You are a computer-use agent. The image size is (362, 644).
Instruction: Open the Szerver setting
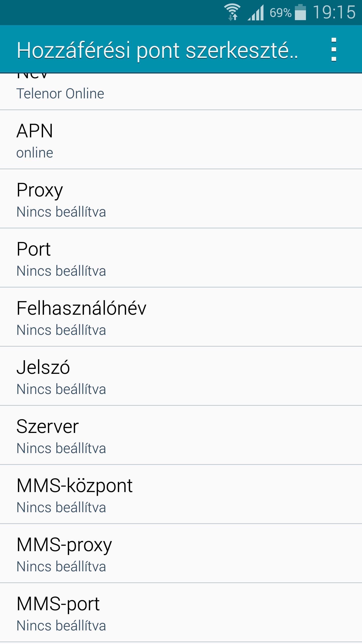pos(181,435)
